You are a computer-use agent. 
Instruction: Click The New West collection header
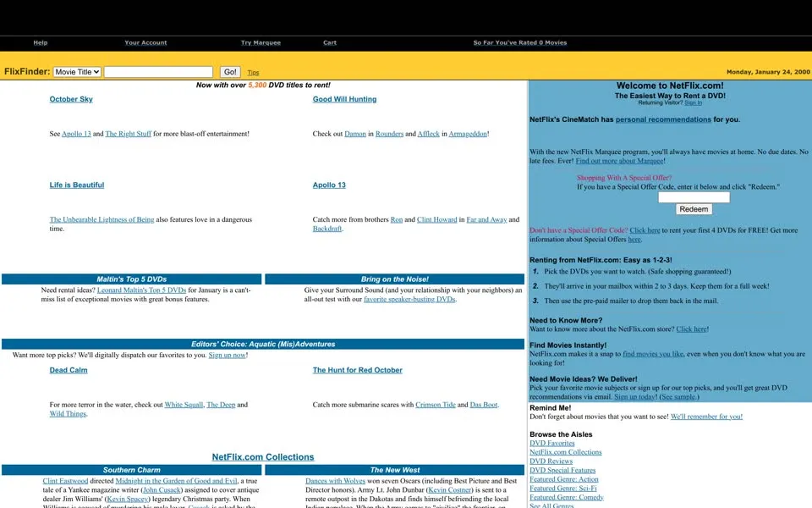coord(395,470)
